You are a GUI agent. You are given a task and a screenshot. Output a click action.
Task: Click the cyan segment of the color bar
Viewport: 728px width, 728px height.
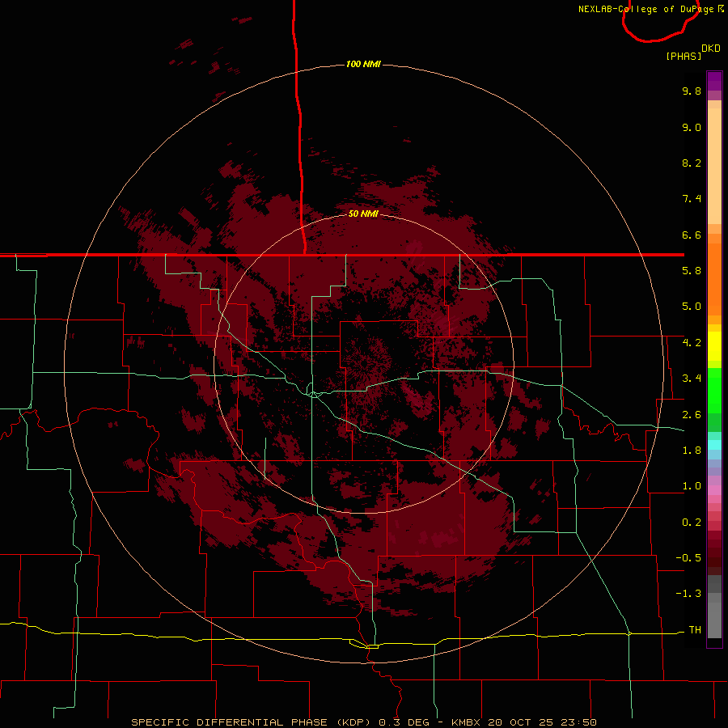click(714, 445)
